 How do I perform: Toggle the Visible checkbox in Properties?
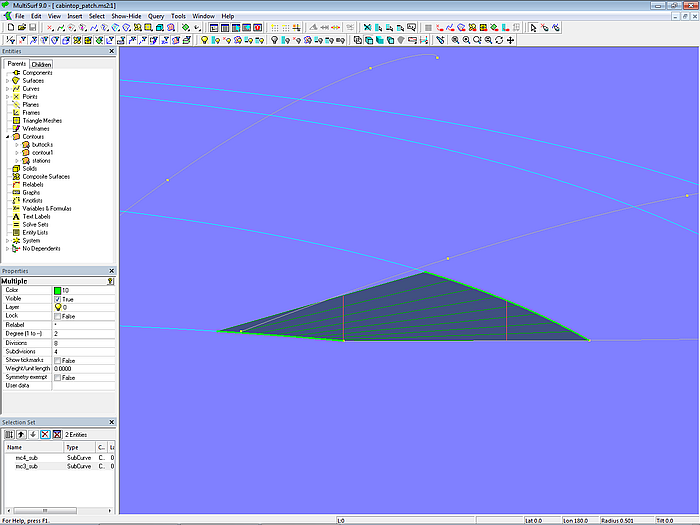[58, 299]
